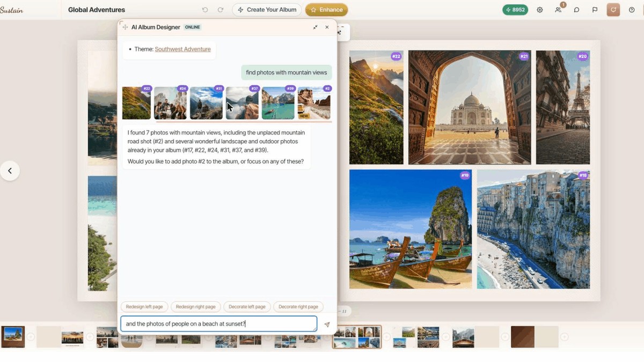
Task: Click the copper AI assistant icon button
Action: [x=613, y=10]
